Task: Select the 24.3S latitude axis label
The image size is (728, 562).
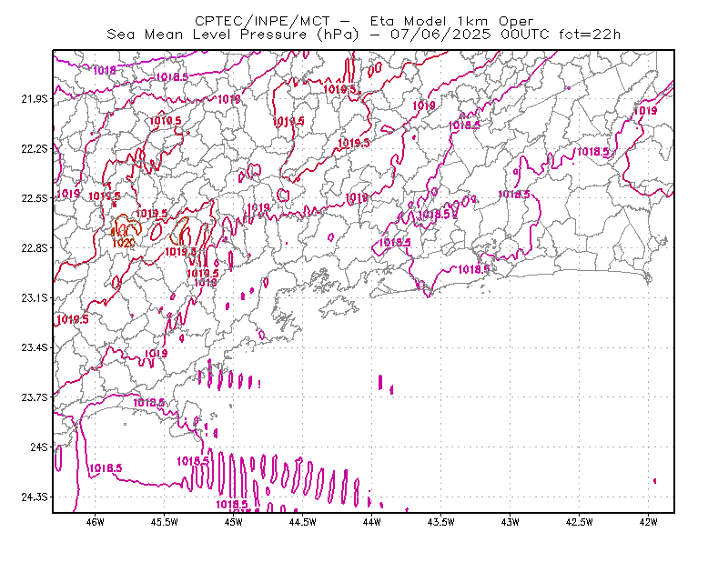Action: pyautogui.click(x=35, y=497)
